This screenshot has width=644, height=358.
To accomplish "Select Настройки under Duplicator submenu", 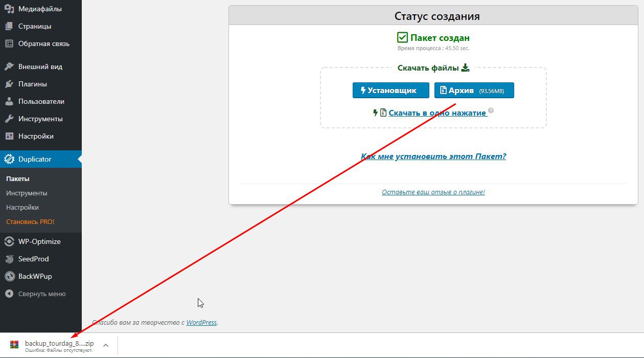I will pyautogui.click(x=22, y=207).
